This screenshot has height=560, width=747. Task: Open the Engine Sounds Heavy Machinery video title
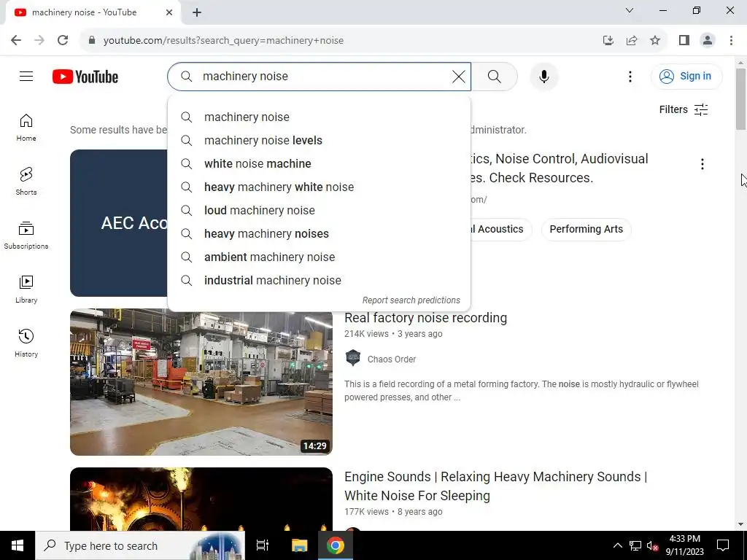click(495, 486)
